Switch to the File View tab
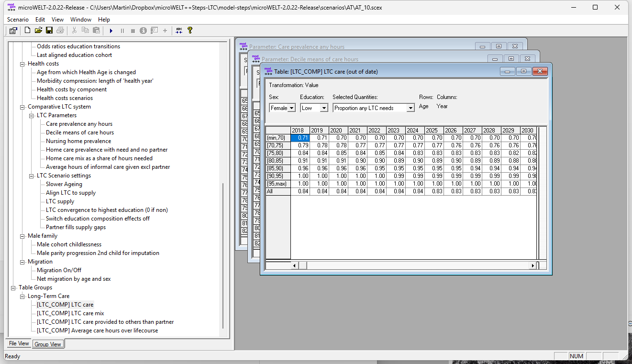The image size is (632, 364). point(19,343)
